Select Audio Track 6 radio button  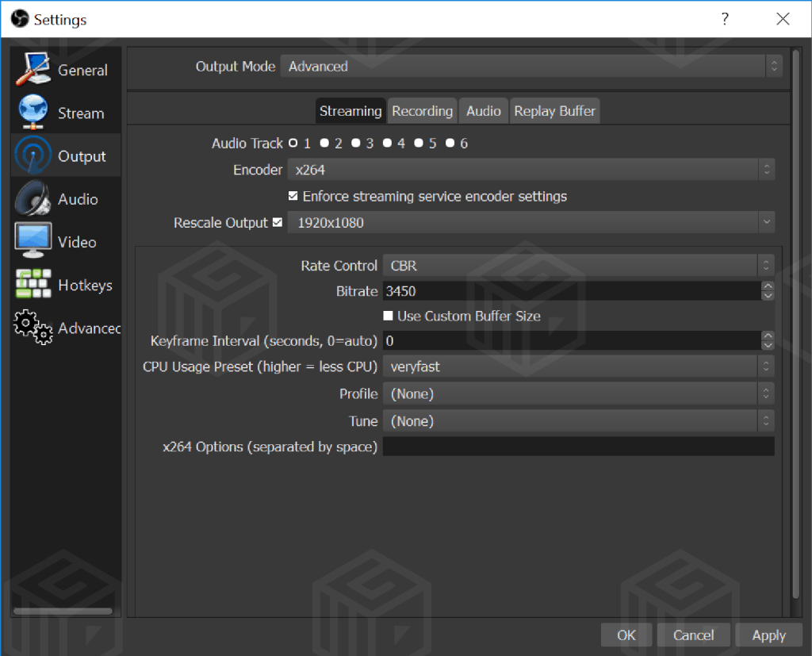coord(450,143)
